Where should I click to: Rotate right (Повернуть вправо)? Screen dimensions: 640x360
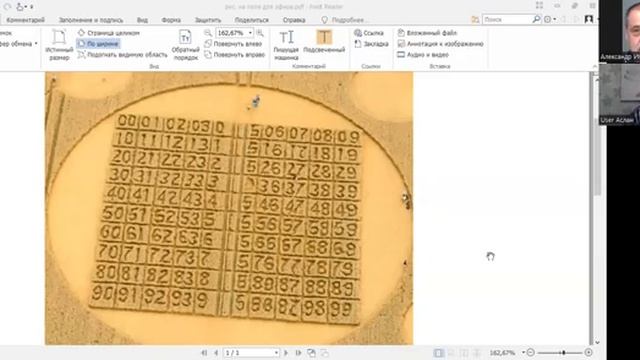pos(235,55)
